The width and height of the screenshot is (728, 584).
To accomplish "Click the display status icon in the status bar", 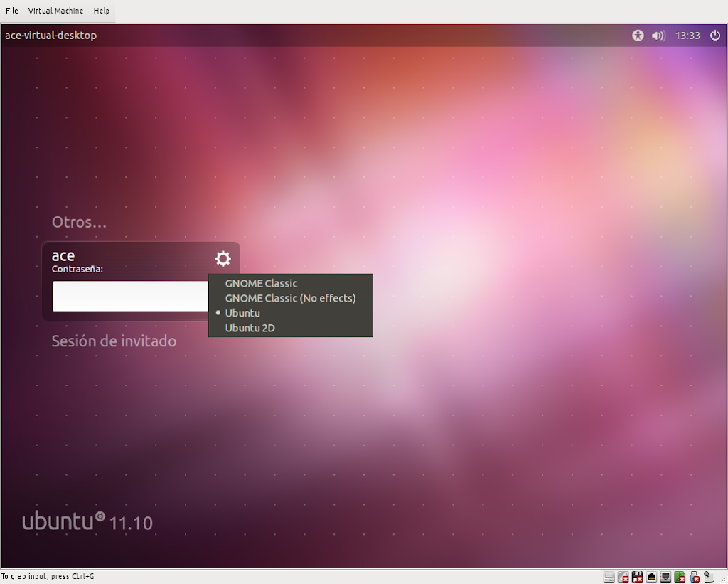I will click(666, 577).
